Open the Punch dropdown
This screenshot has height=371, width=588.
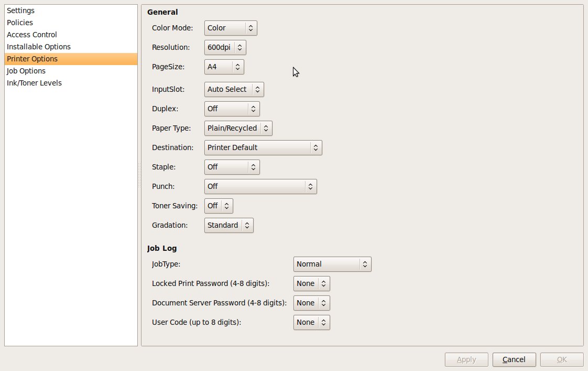click(260, 186)
